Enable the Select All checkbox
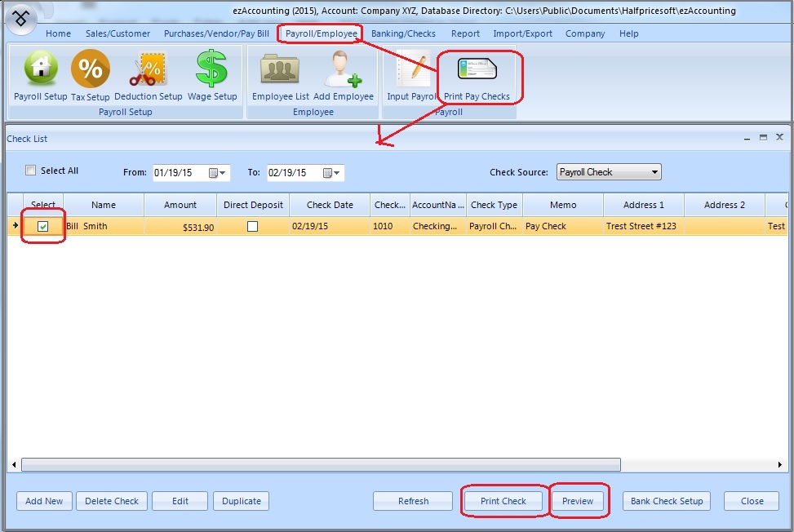The image size is (794, 532). click(31, 171)
